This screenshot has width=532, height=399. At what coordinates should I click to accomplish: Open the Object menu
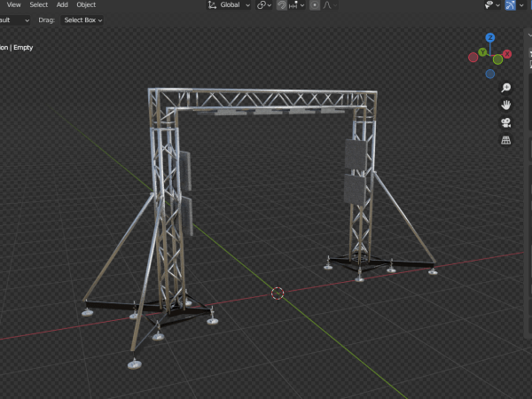coord(86,4)
